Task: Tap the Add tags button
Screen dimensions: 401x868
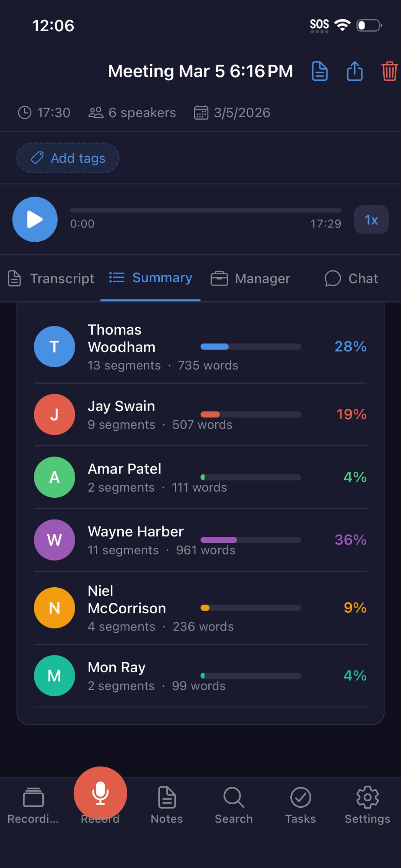Action: tap(68, 158)
